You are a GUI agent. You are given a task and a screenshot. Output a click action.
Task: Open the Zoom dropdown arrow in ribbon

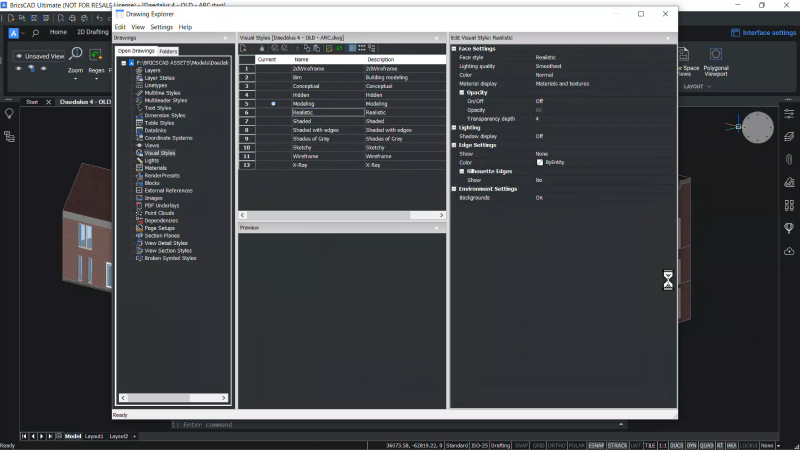point(76,79)
